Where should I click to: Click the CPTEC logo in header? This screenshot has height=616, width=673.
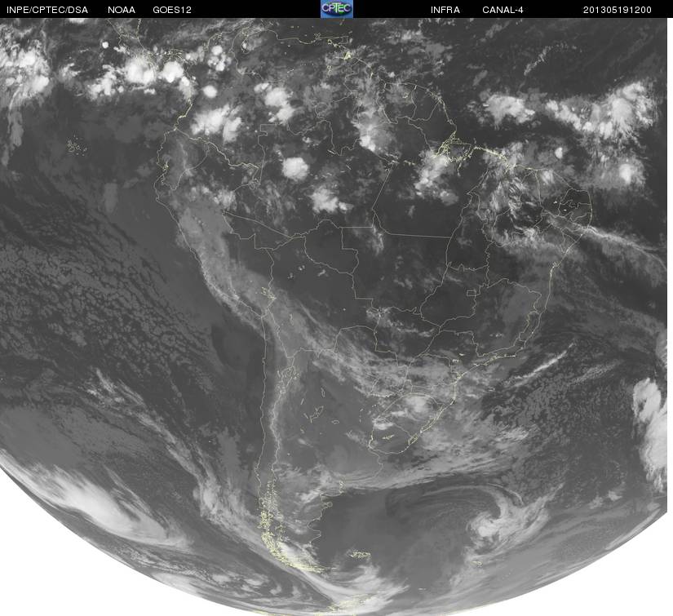[337, 9]
